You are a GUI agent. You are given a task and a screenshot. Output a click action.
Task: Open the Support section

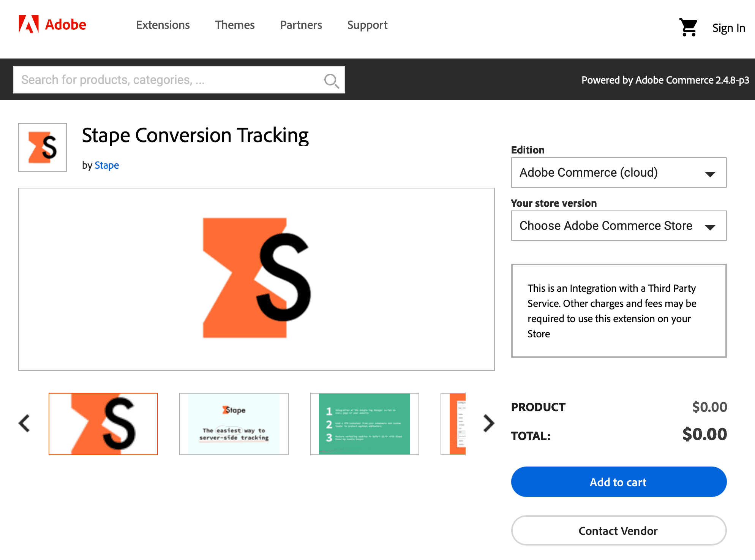pyautogui.click(x=367, y=25)
